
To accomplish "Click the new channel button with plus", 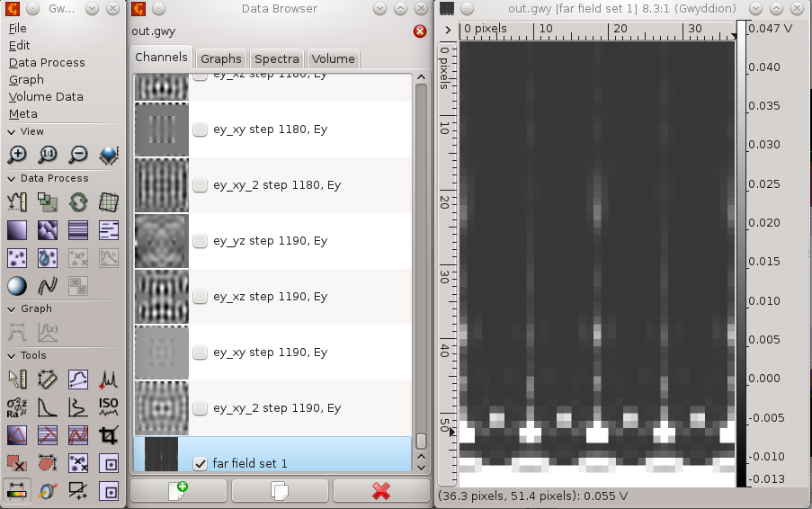I will (x=177, y=491).
